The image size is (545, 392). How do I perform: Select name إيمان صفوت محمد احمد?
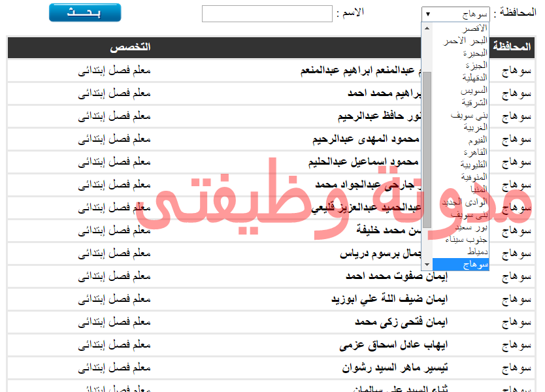coord(397,276)
